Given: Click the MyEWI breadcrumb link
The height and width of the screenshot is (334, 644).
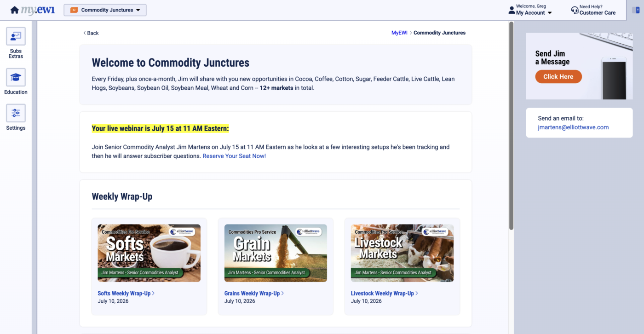Looking at the screenshot, I should (x=399, y=33).
